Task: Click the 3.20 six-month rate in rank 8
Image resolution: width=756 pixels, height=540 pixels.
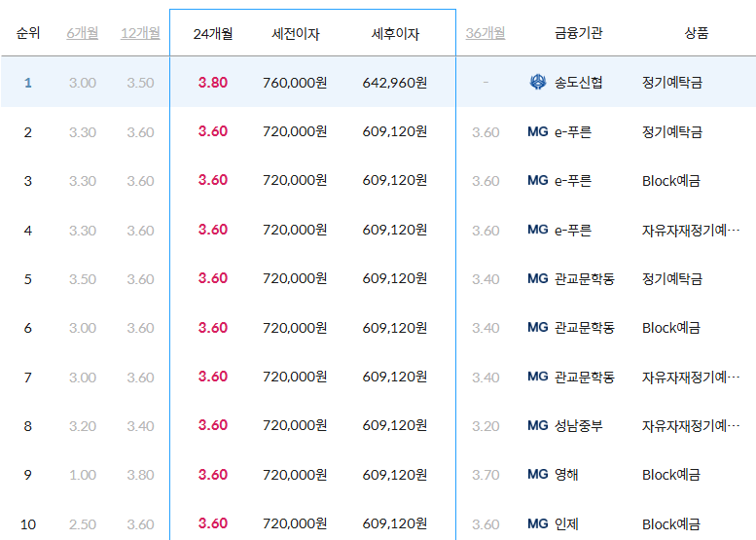Action: pos(83,426)
